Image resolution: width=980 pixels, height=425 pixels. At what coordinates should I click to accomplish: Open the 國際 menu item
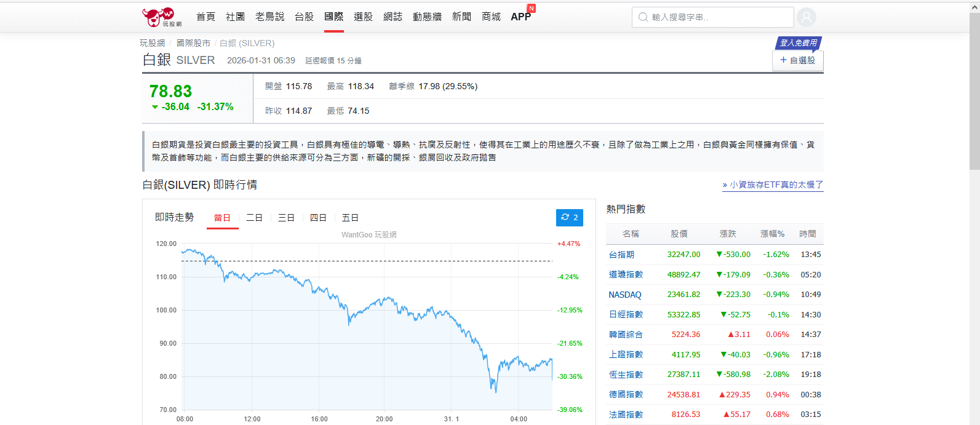333,17
